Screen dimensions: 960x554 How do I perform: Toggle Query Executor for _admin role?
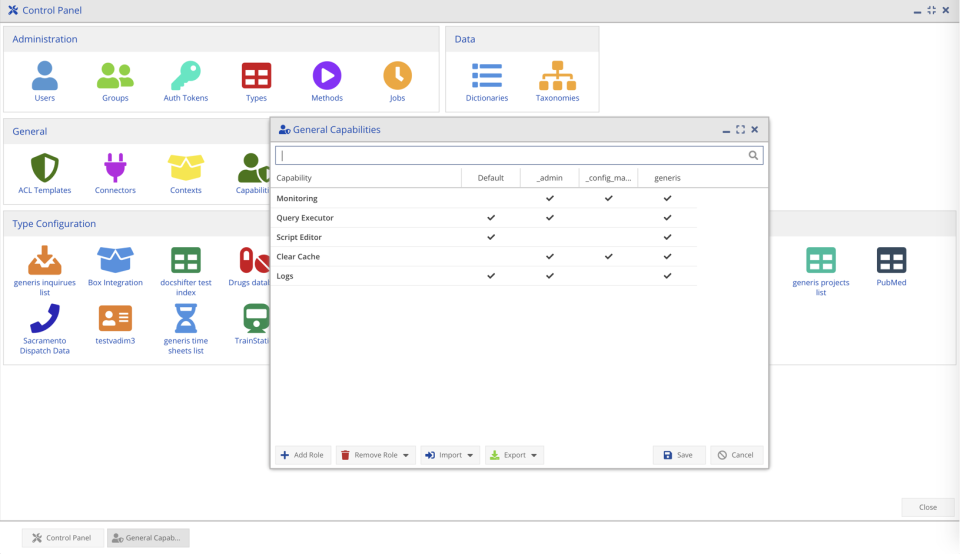click(550, 218)
